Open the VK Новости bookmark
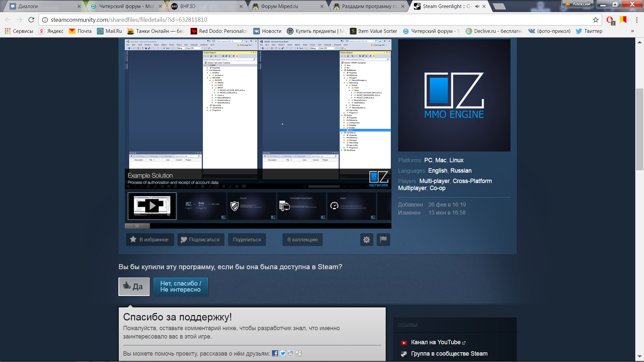Viewport: 644px width, 362px height. (267, 31)
